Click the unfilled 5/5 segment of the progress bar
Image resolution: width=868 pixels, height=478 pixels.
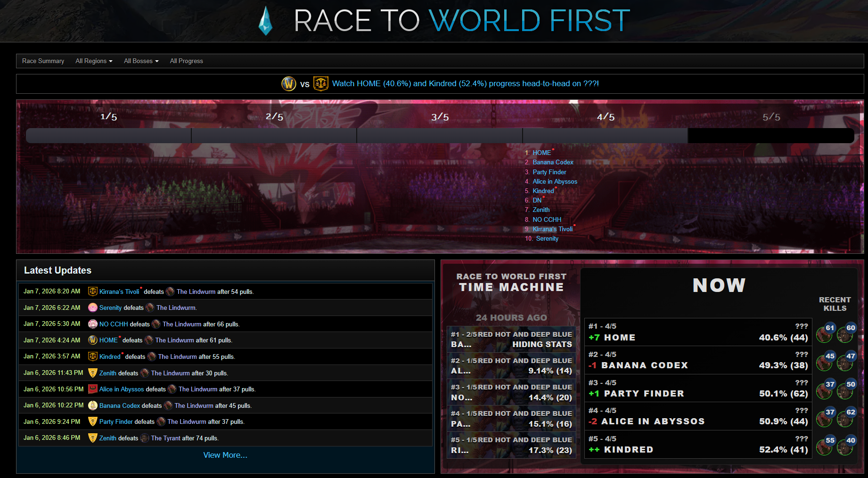point(771,136)
